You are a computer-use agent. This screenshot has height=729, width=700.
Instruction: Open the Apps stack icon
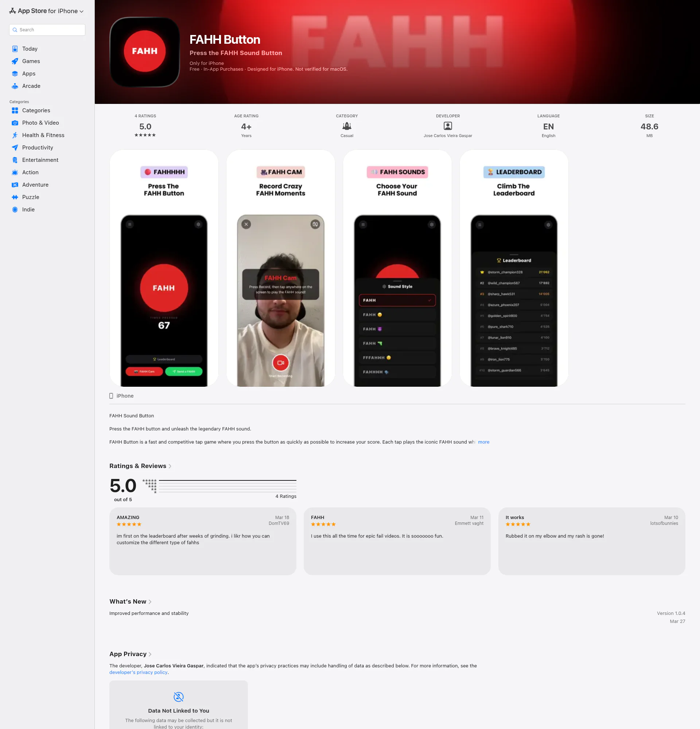pyautogui.click(x=15, y=74)
